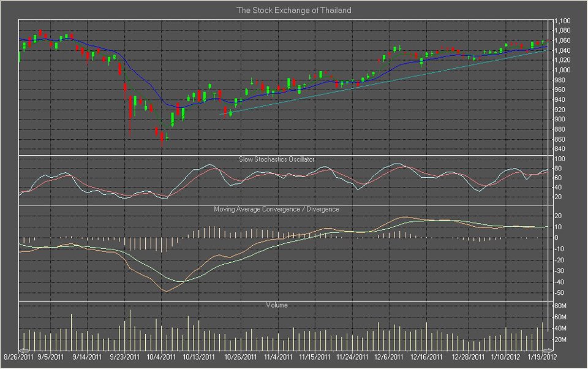The image size is (588, 369).
Task: Click the 12/6/2011 date label
Action: (389, 357)
